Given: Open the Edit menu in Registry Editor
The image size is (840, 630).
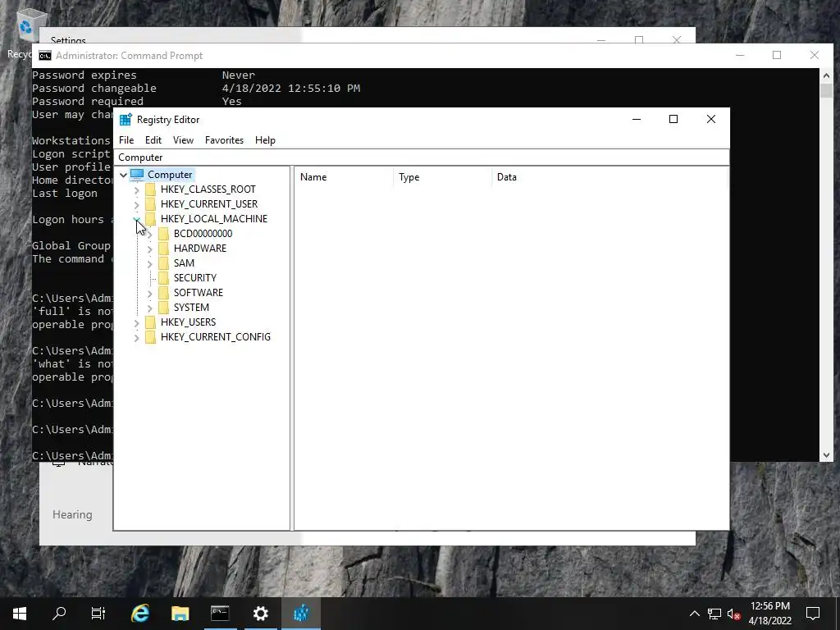Looking at the screenshot, I should (153, 139).
